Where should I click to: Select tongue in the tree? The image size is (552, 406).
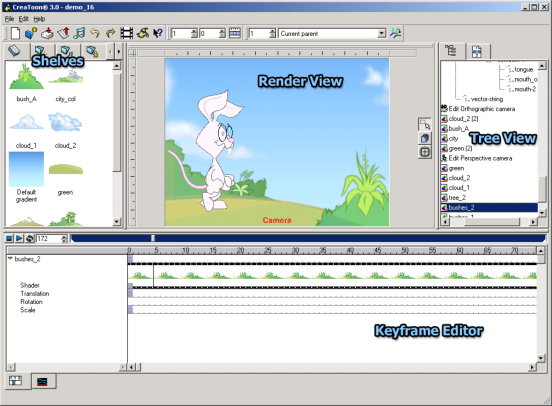coord(523,69)
